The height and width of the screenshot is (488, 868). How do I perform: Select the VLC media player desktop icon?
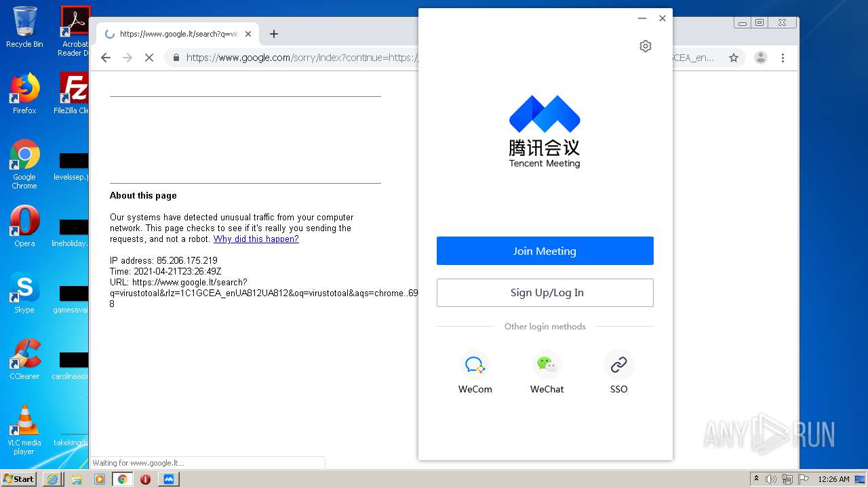[x=24, y=430]
